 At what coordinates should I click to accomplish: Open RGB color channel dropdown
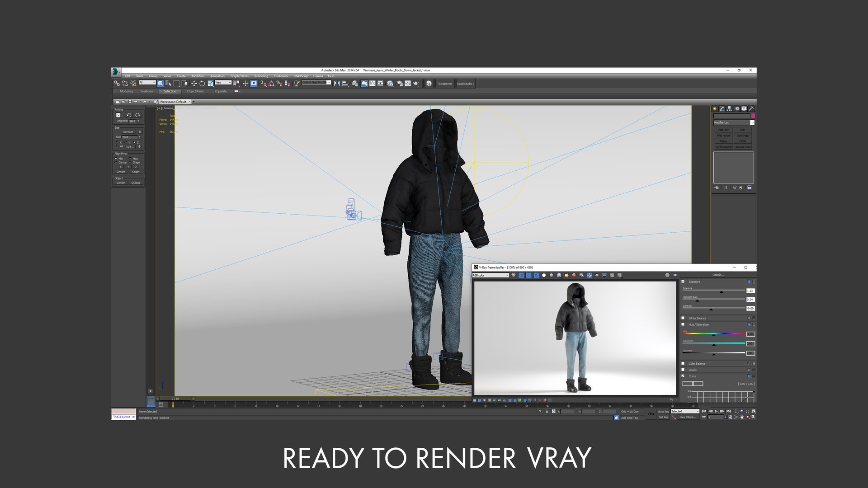click(491, 275)
